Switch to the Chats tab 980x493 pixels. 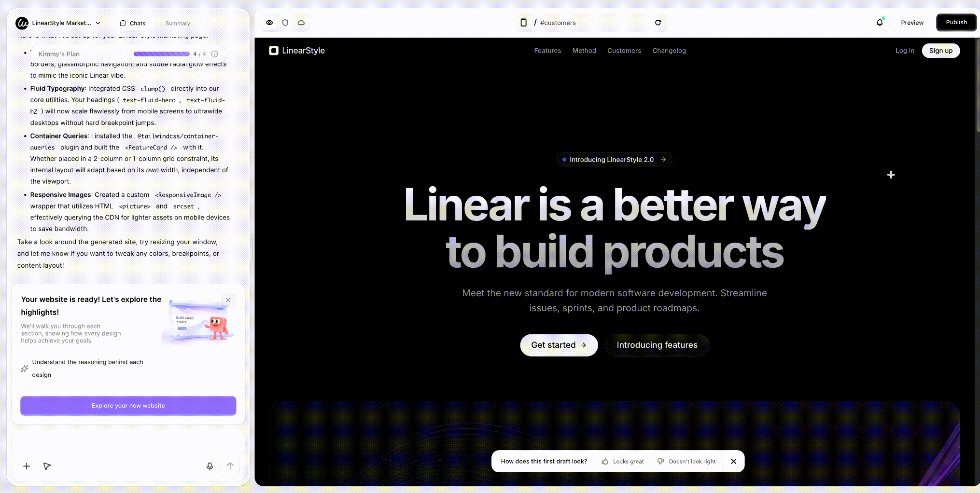[132, 23]
